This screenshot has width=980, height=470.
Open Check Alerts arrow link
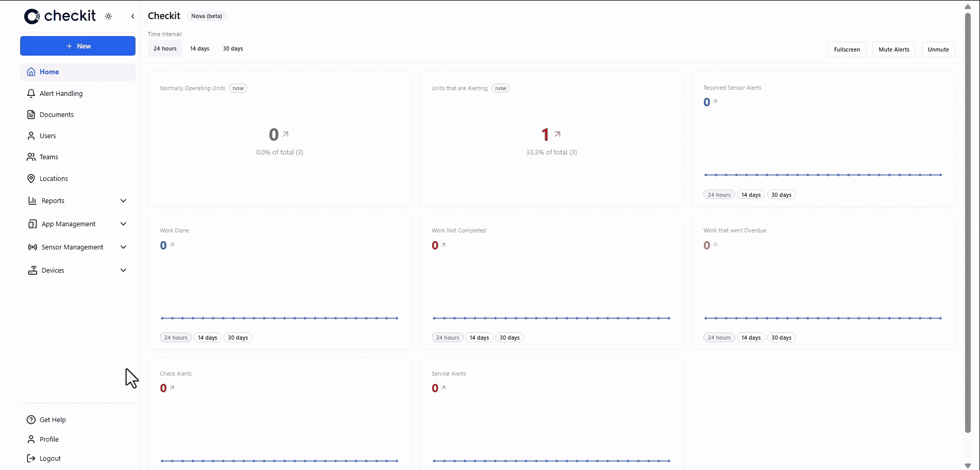click(172, 388)
